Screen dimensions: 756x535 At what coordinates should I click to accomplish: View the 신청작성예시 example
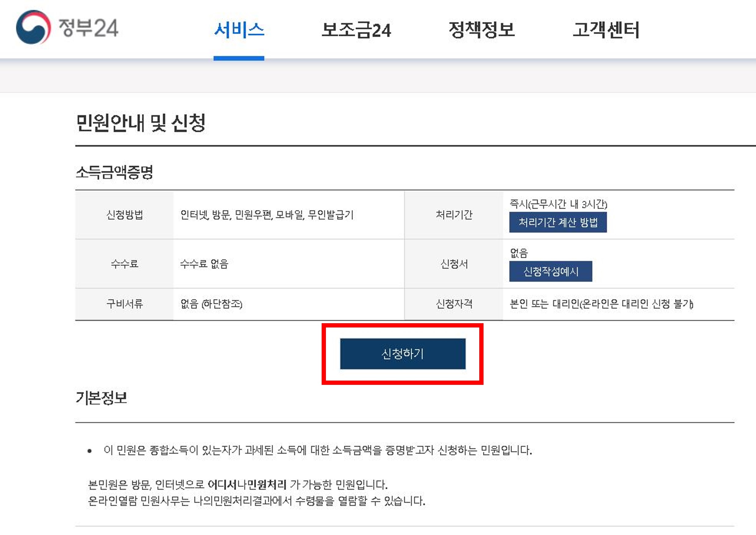tap(551, 272)
